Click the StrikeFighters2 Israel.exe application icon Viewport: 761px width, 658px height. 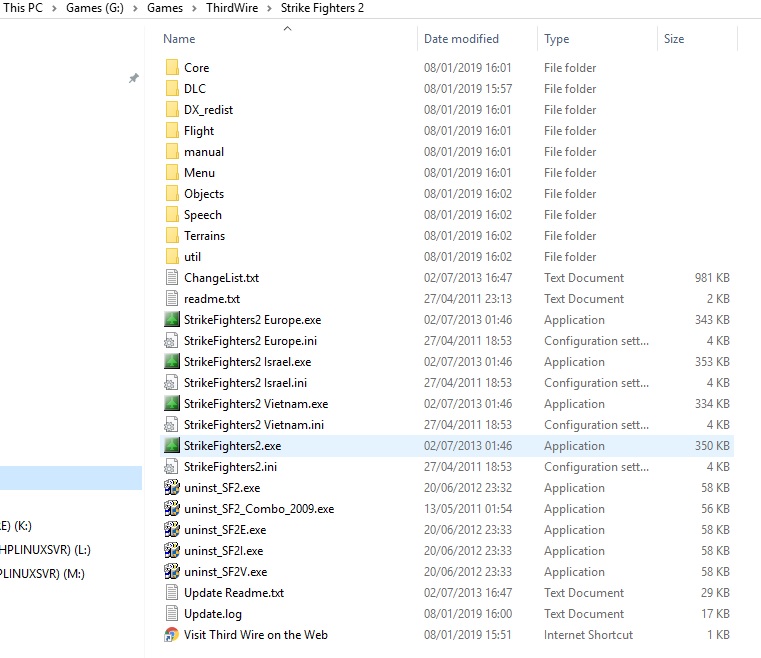172,362
